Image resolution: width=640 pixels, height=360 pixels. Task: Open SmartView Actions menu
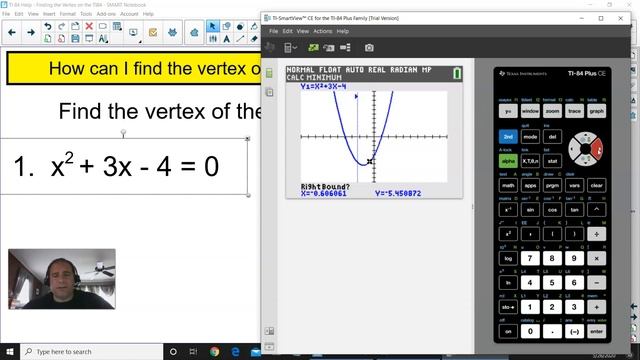322,31
